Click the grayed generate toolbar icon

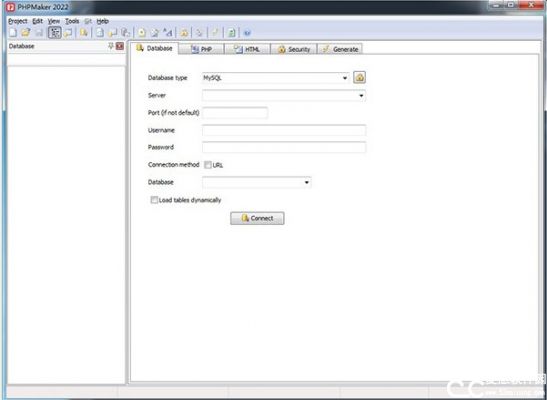coord(215,33)
